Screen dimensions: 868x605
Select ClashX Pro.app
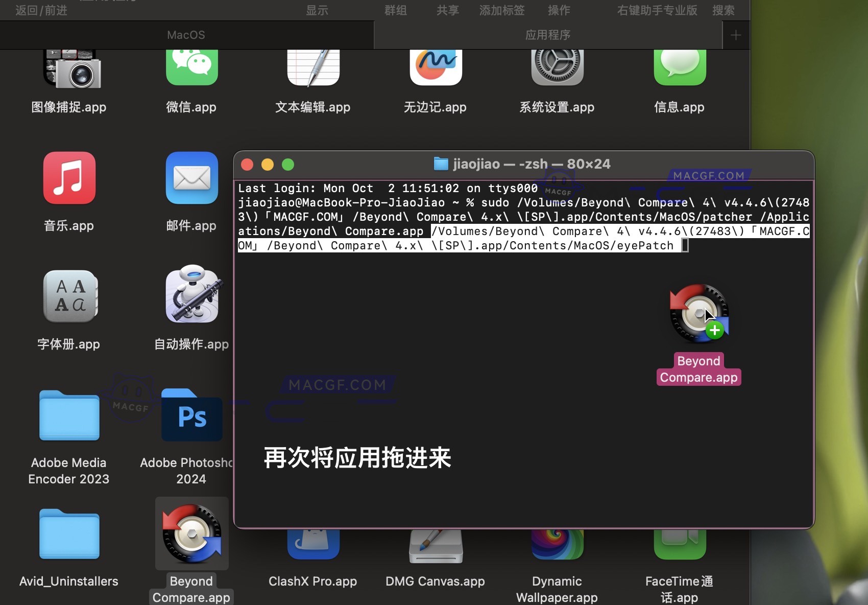tap(312, 542)
